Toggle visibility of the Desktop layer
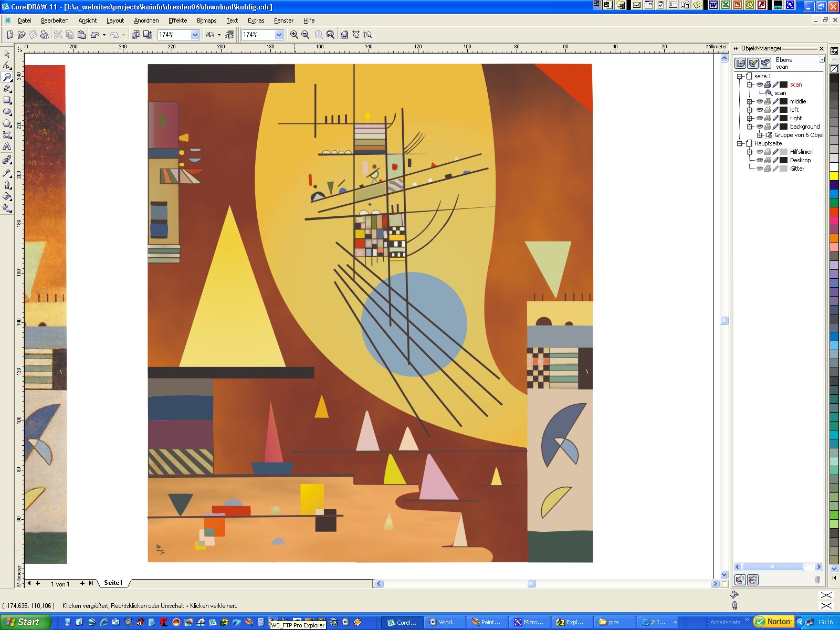The height and width of the screenshot is (630, 840). [759, 160]
